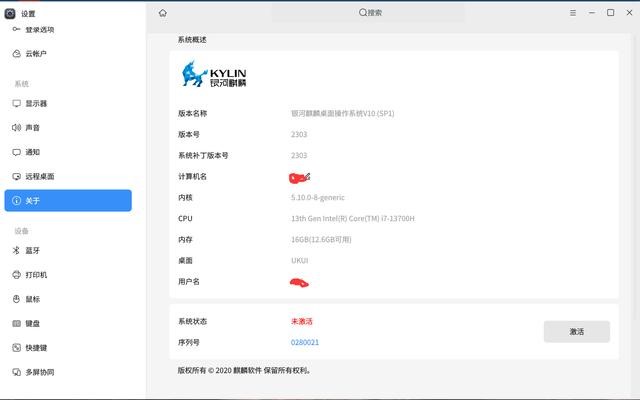Image resolution: width=640 pixels, height=400 pixels.
Task: Select the 关于 sidebar item
Action: pos(68,200)
